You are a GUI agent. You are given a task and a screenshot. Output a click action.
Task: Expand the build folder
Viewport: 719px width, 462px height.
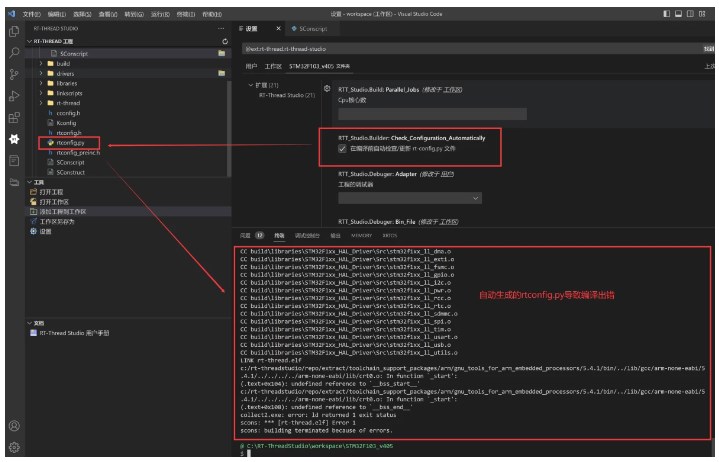41,64
